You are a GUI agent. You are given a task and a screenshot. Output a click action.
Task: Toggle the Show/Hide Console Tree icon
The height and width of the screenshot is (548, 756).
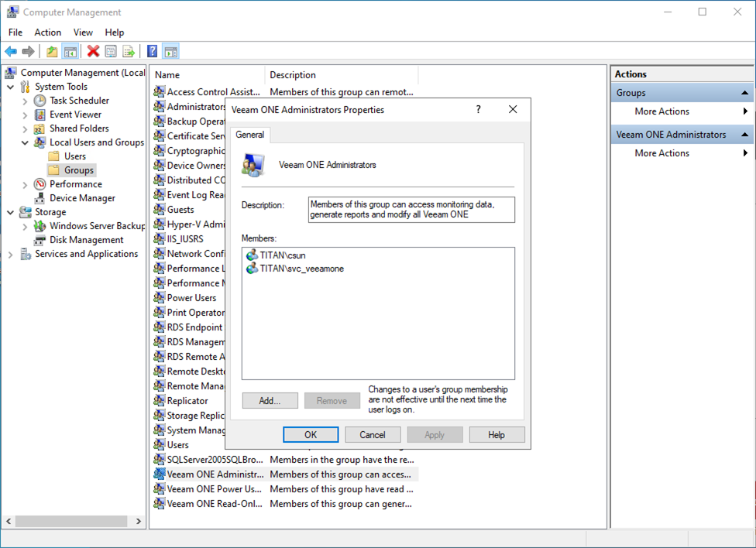click(70, 51)
